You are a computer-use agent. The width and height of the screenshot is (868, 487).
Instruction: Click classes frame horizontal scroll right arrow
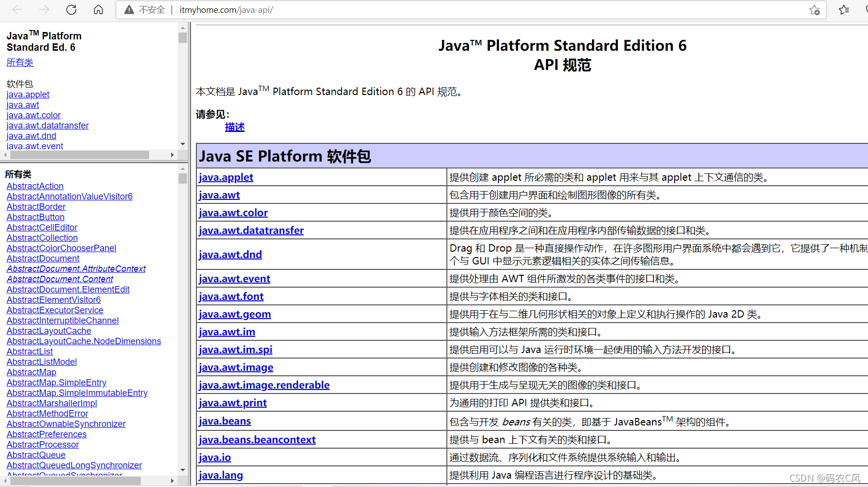172,481
